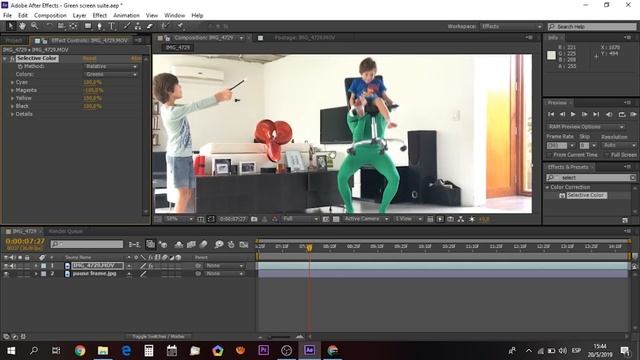Image resolution: width=640 pixels, height=360 pixels.
Task: Select the Brush tool
Action: point(127,26)
